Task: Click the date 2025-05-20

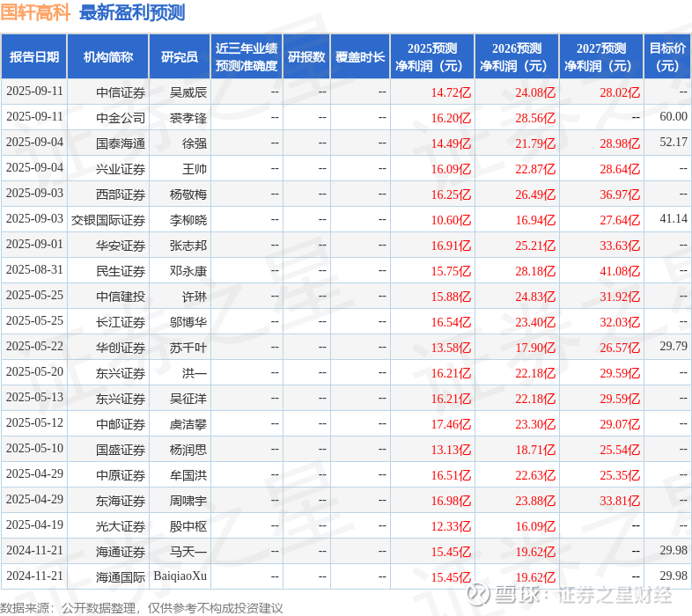Action: pos(35,372)
